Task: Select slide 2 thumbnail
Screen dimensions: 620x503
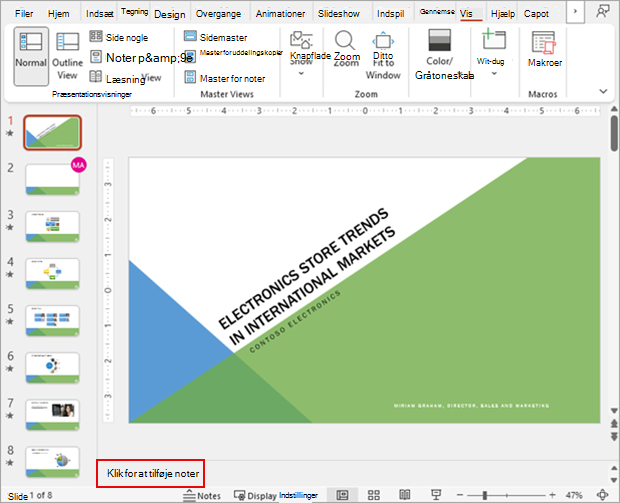Action: (x=53, y=180)
